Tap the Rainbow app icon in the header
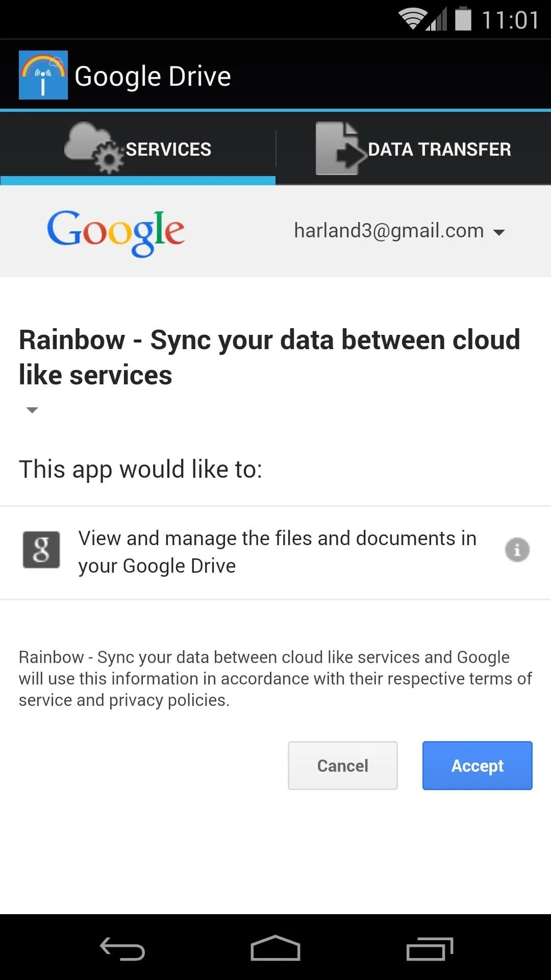551x980 pixels. click(43, 75)
